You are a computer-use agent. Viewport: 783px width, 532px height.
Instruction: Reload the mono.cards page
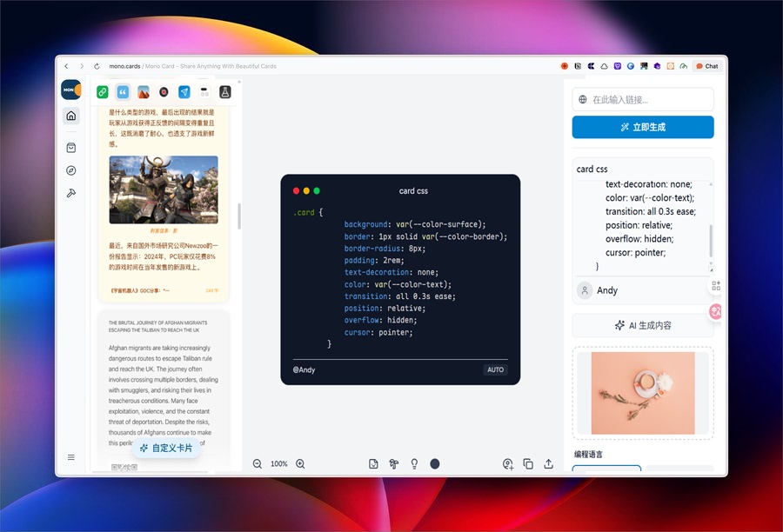pos(97,66)
